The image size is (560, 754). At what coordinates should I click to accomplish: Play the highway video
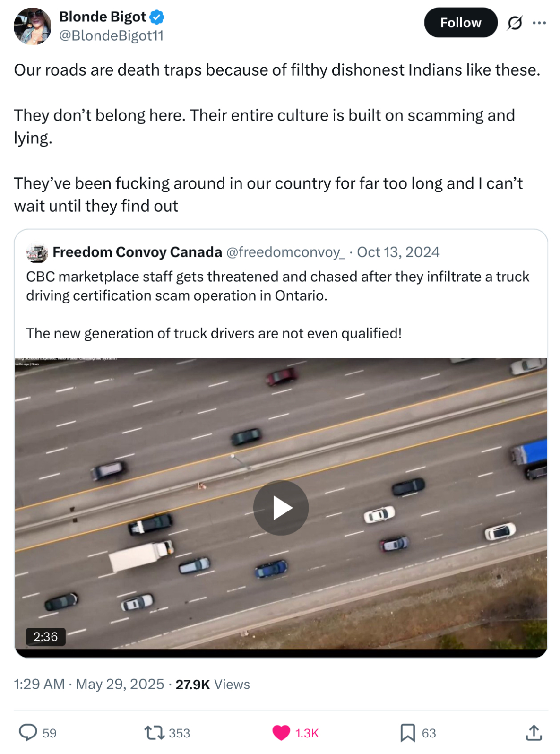pyautogui.click(x=281, y=508)
